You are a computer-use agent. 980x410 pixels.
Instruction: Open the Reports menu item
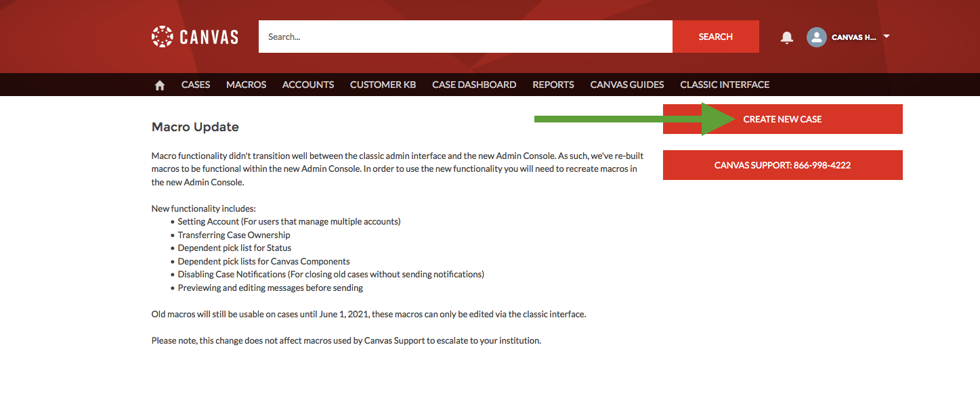(553, 85)
